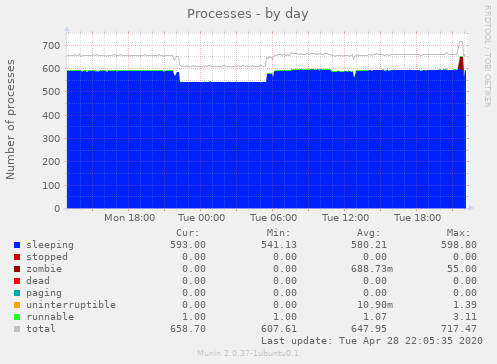Click zombie average value 688.73m

point(372,269)
